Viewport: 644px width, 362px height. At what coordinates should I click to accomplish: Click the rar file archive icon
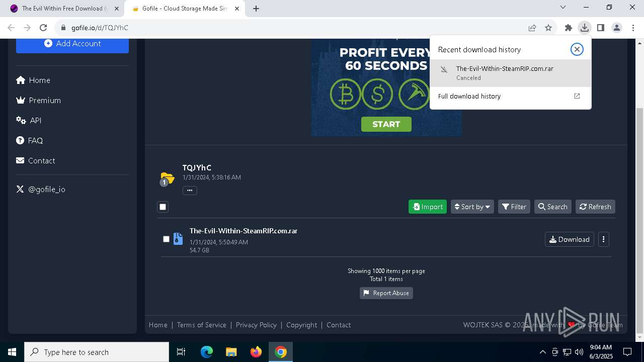click(178, 239)
